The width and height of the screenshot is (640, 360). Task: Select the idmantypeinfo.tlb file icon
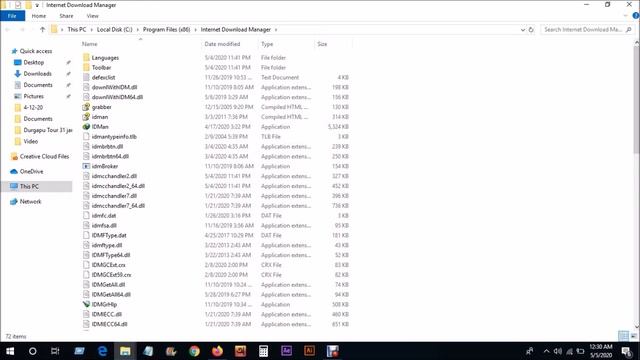[86, 136]
